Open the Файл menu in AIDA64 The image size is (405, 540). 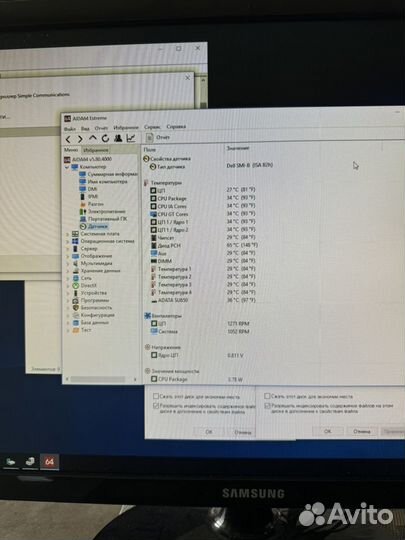tap(70, 128)
